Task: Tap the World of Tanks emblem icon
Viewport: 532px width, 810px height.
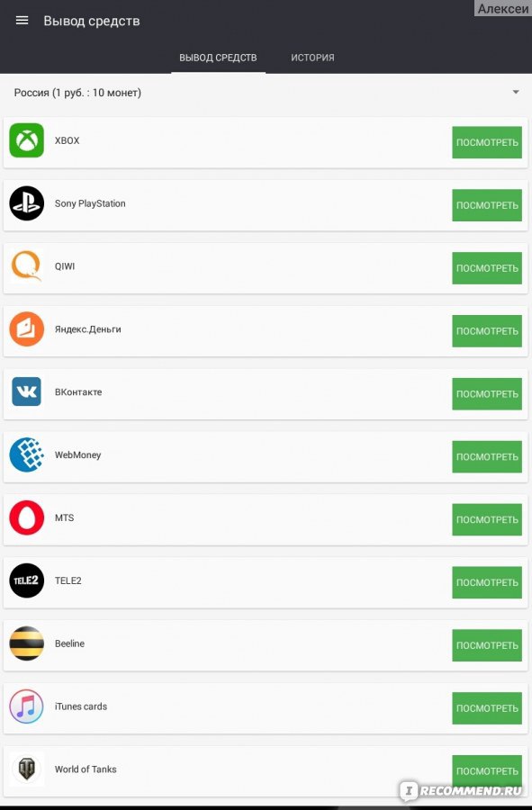Action: click(27, 769)
